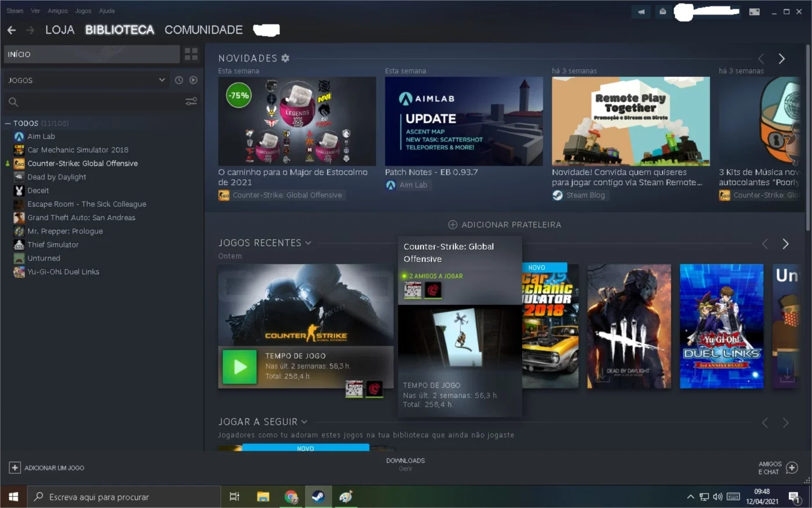Go to the next JOGOS RECENTES page arrow
The height and width of the screenshot is (508, 812).
pyautogui.click(x=785, y=244)
